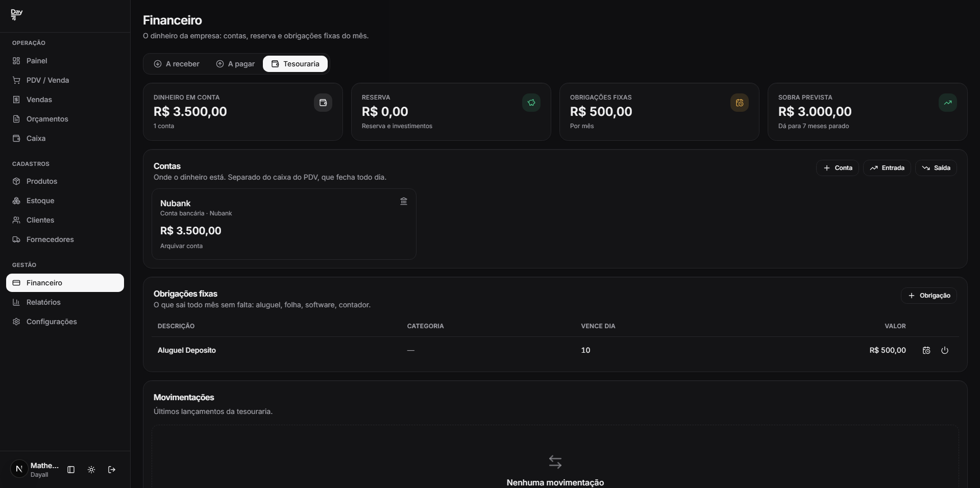Click the receipt icon beside Vendas
Screen dimensions: 980x488
(x=16, y=100)
